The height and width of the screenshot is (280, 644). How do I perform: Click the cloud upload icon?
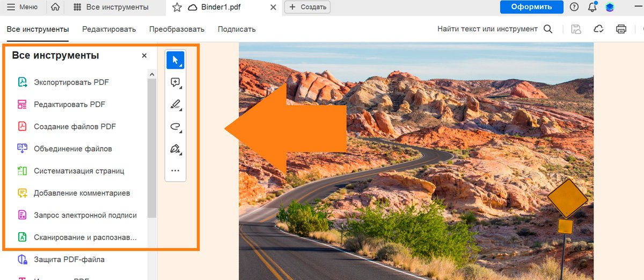(x=599, y=29)
